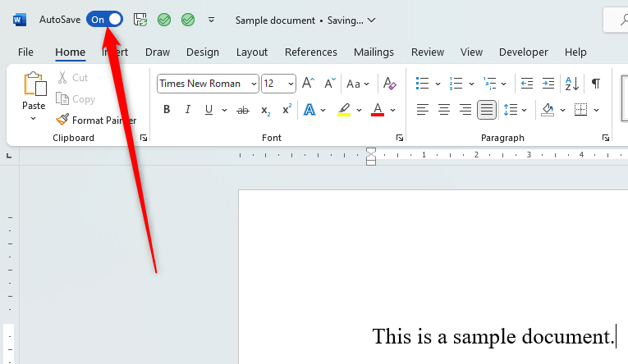Open Paragraph group dialog launcher
The width and height of the screenshot is (628, 364).
[x=606, y=138]
